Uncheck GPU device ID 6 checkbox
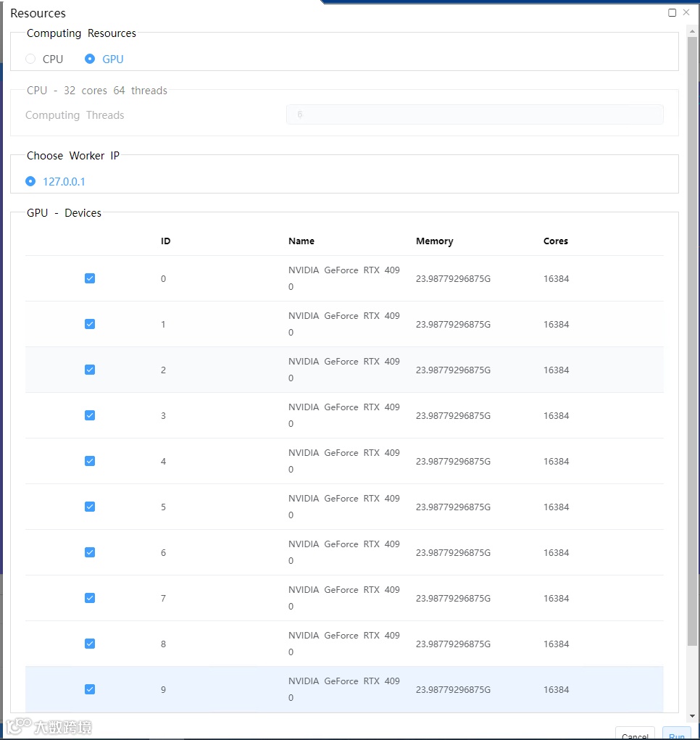The height and width of the screenshot is (740, 700). click(90, 552)
